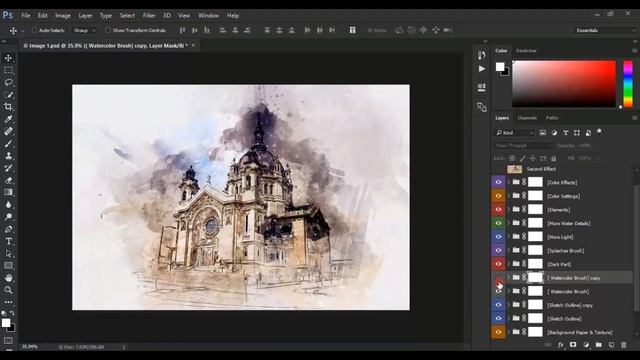
Task: Hide the [Splashes Brush] group
Action: (498, 250)
